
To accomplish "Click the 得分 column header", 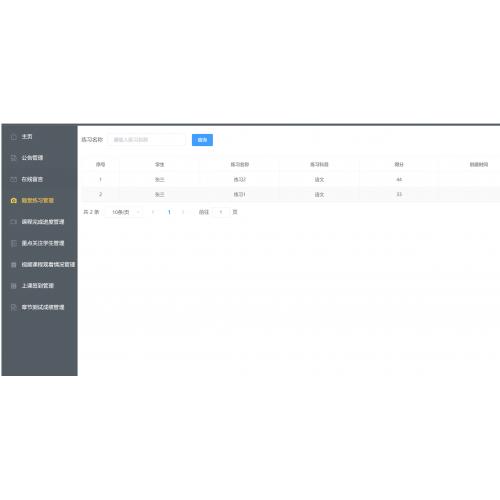I will (399, 164).
